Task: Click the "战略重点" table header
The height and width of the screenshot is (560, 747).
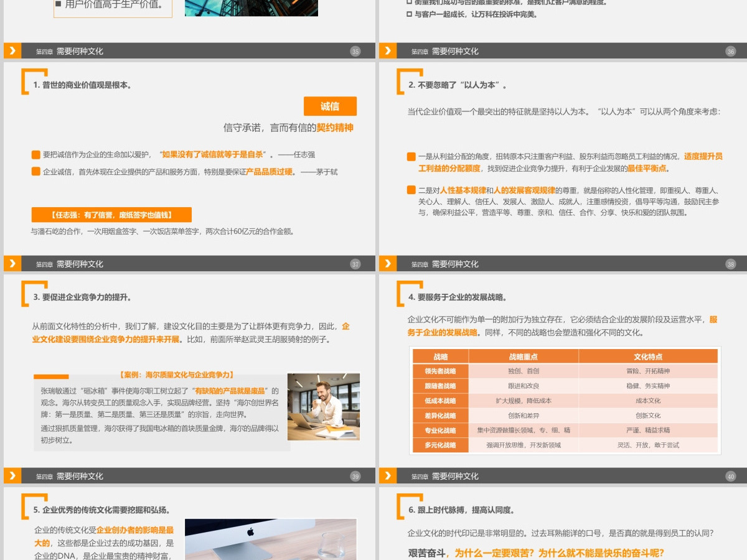Action: point(524,357)
